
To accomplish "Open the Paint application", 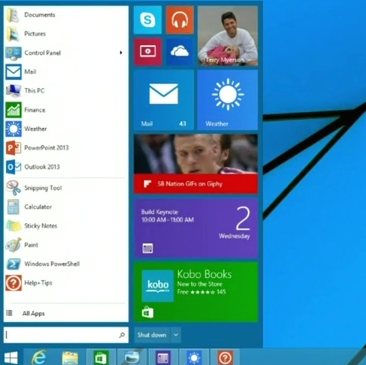I will pyautogui.click(x=66, y=245).
